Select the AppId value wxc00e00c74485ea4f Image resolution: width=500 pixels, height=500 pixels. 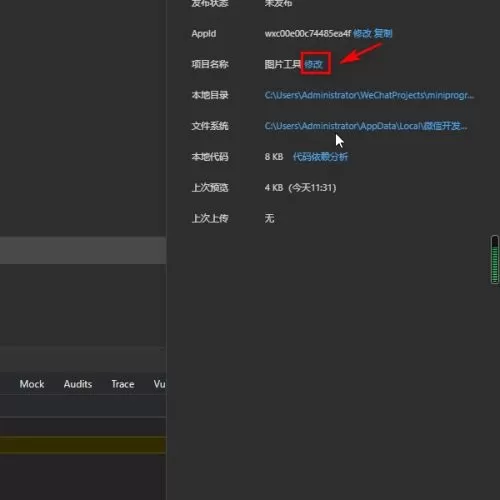pos(308,33)
